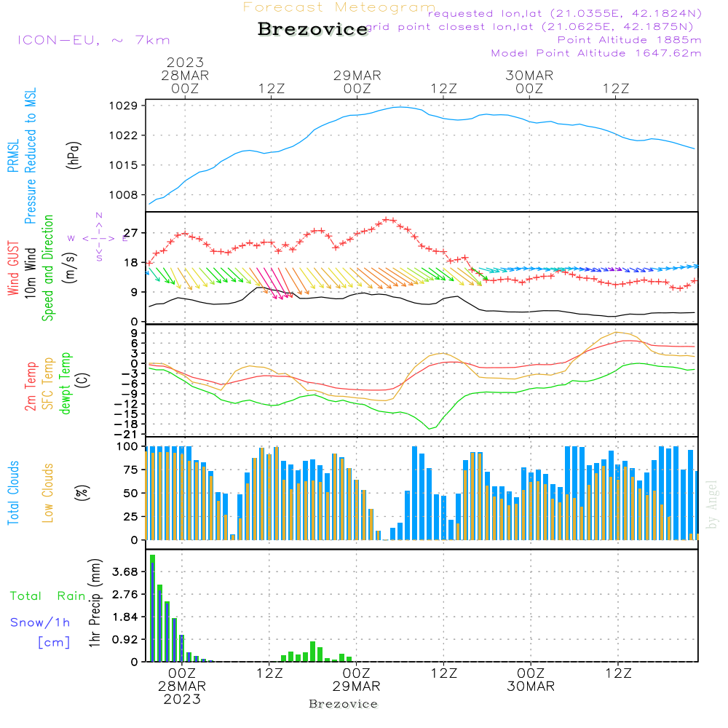This screenshot has width=728, height=728.
Task: Click the blue '[cm]' unit label
Action: tap(54, 643)
